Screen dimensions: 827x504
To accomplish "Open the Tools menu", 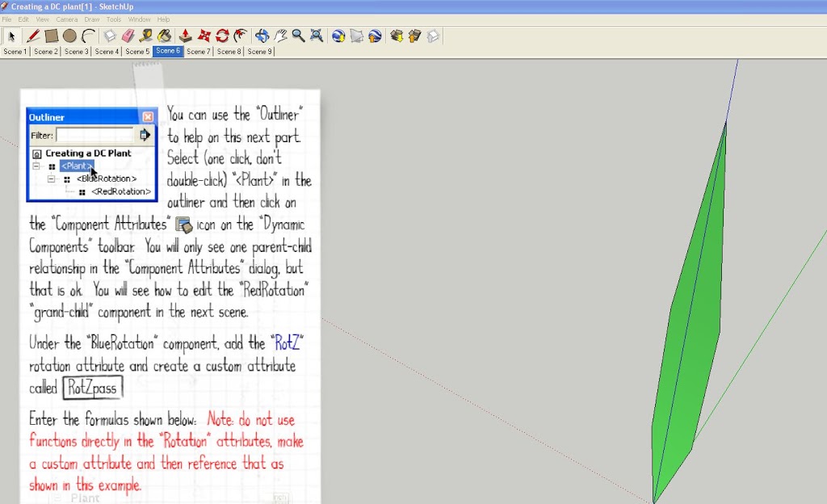I will tap(114, 19).
